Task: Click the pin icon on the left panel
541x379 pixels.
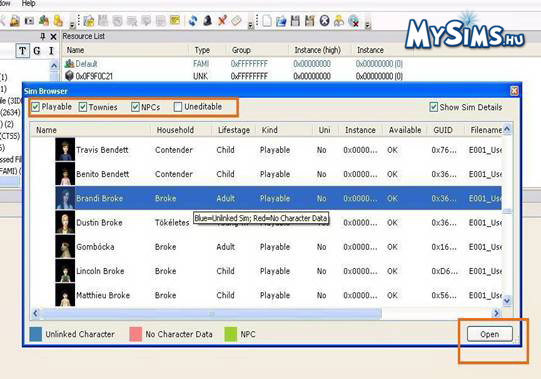Action: (43, 36)
